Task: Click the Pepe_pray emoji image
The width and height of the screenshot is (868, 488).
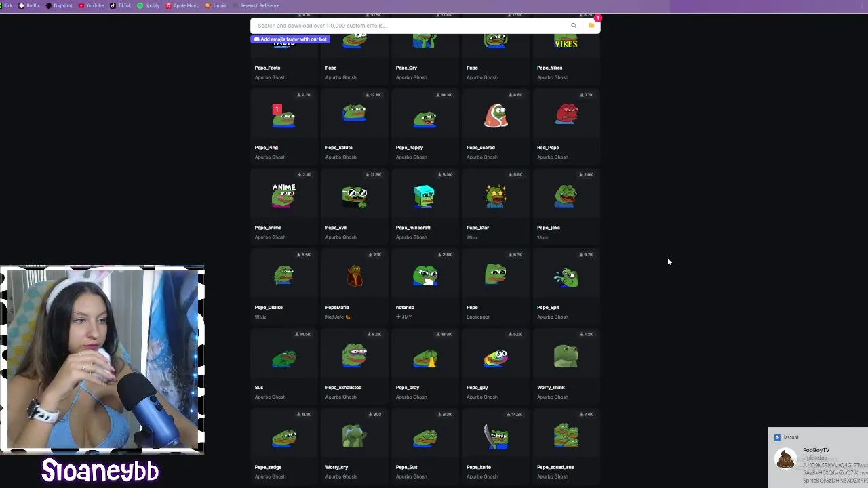Action: (425, 359)
